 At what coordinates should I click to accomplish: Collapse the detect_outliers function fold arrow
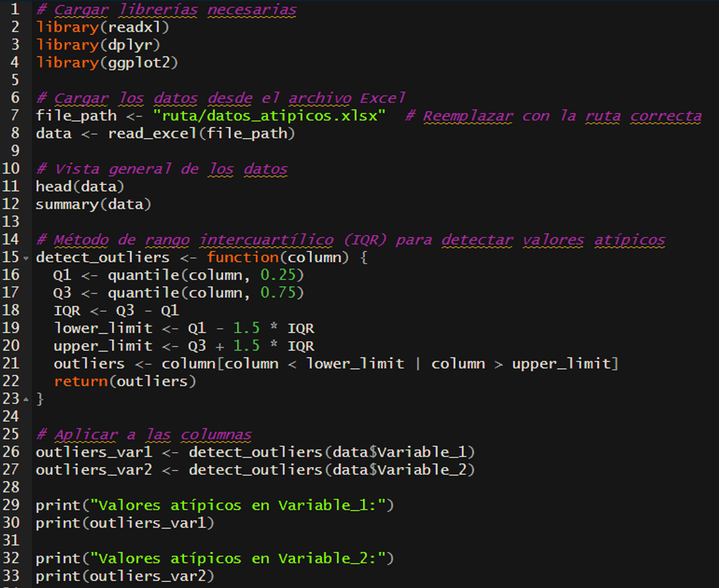pos(26,259)
